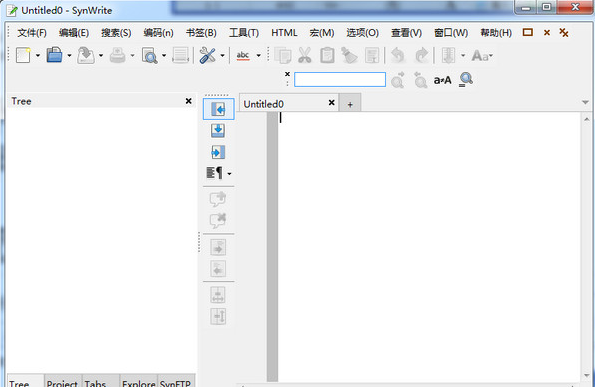Click find previous magnifier icon

(x=420, y=80)
